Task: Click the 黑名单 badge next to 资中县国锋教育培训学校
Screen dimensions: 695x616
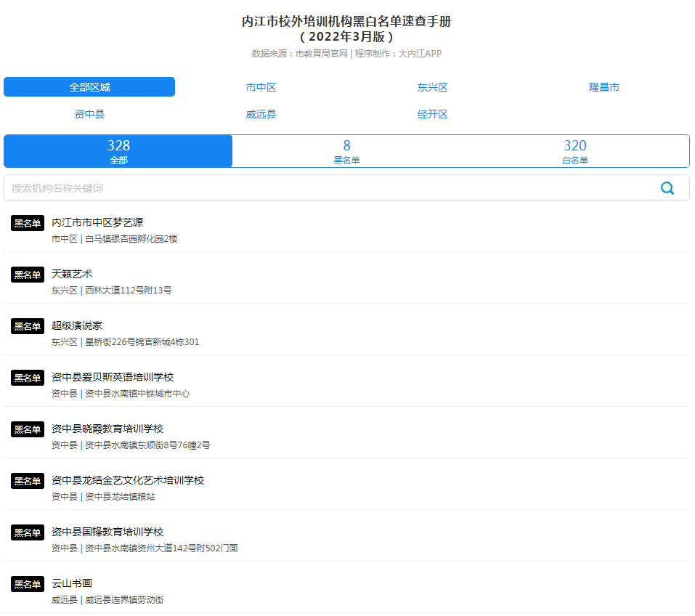Action: tap(27, 532)
